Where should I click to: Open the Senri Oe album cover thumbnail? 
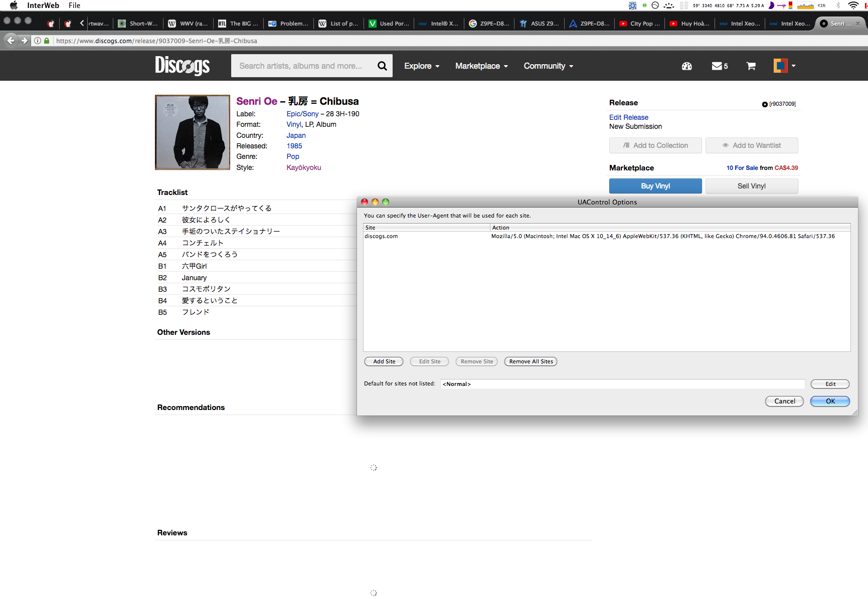pyautogui.click(x=193, y=132)
